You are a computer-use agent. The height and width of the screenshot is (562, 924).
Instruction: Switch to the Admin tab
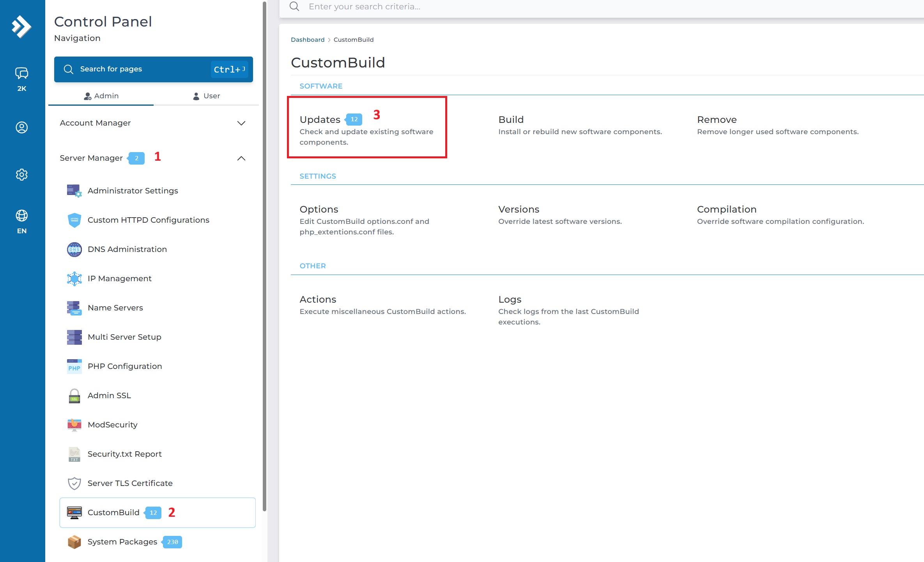point(101,96)
